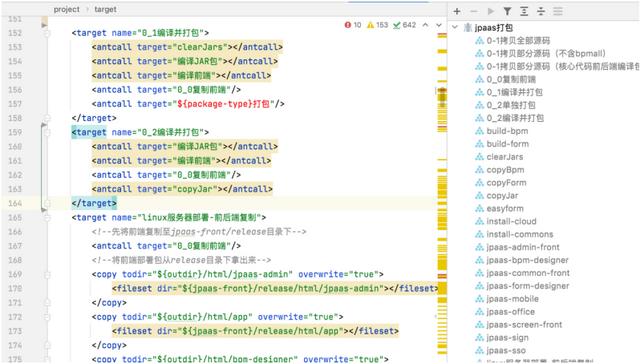Fold end marker at line 164
Screen dimensions: 640x364
point(47,204)
